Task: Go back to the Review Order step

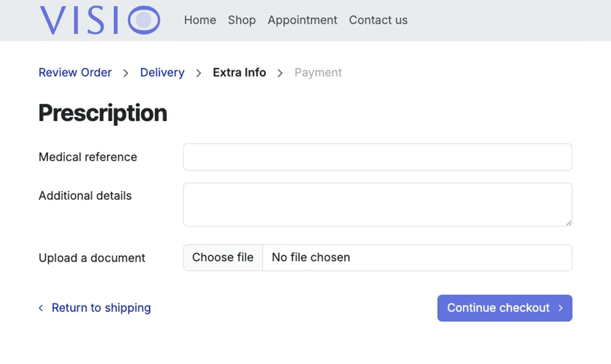Action: pos(75,72)
